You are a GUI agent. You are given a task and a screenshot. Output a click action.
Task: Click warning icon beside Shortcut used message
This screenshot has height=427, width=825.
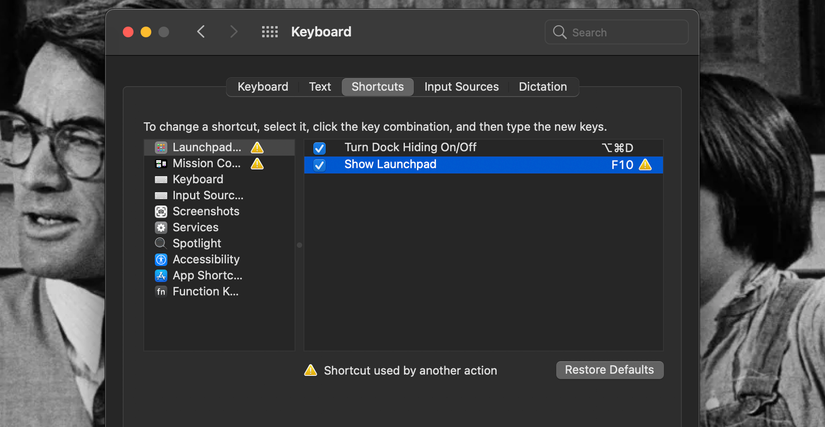(x=310, y=370)
